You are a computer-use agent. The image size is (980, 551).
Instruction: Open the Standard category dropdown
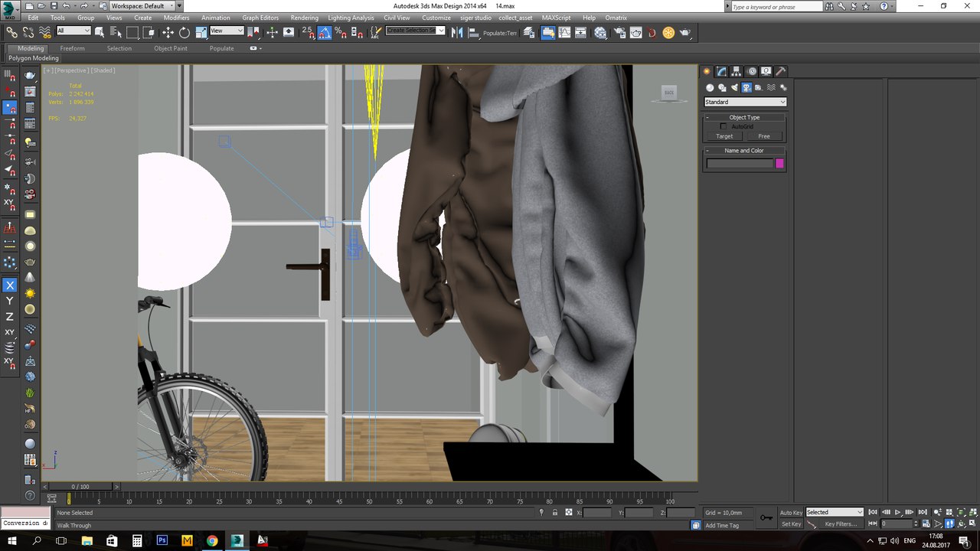pos(745,102)
